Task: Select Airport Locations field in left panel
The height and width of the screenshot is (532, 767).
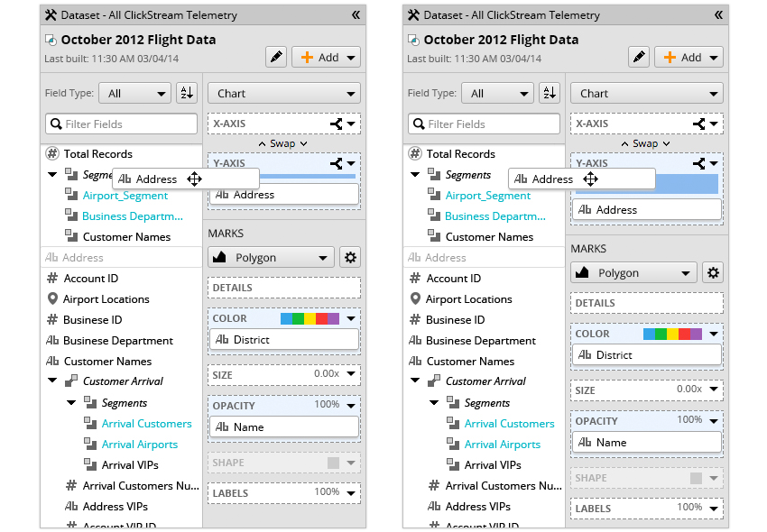Action: pyautogui.click(x=106, y=299)
